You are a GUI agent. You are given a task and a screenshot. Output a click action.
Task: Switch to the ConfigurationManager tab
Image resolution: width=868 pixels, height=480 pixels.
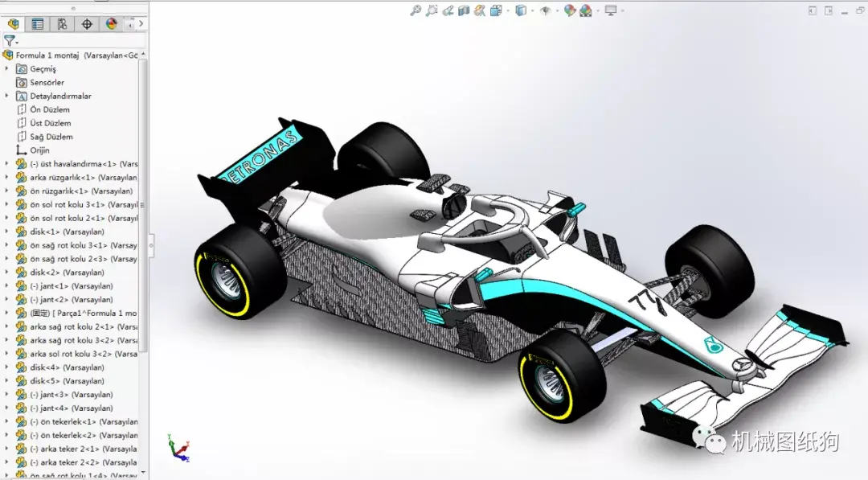pyautogui.click(x=62, y=24)
